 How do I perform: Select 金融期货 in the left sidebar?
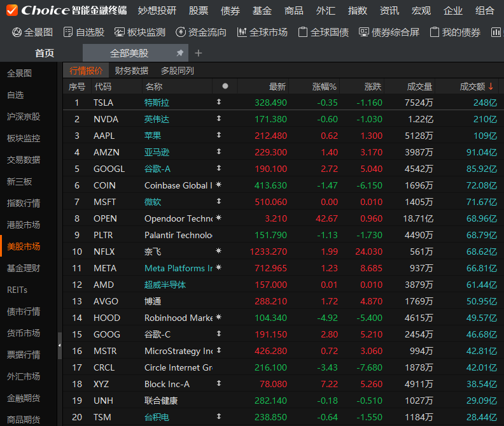pyautogui.click(x=24, y=398)
